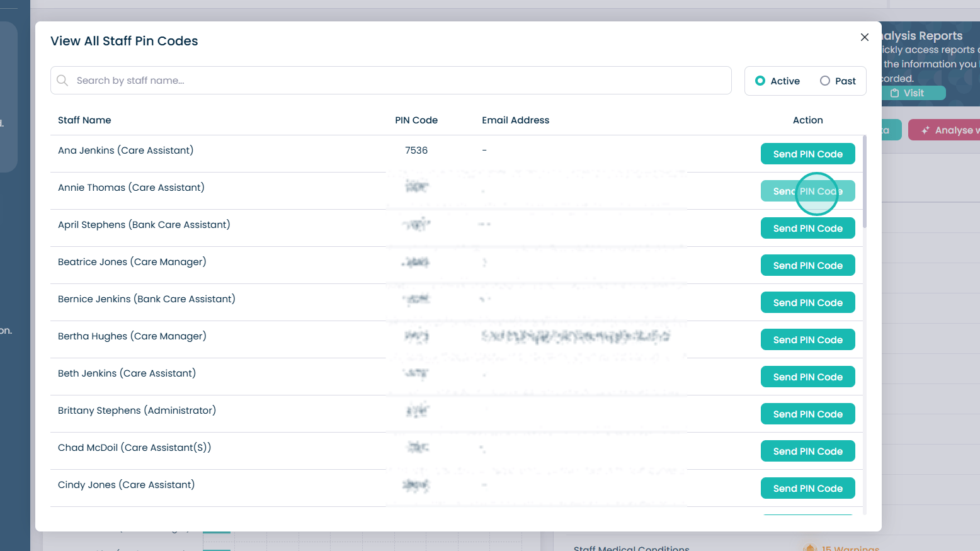Click the staff list scrollbar thumb
The width and height of the screenshot is (980, 551).
[865, 181]
